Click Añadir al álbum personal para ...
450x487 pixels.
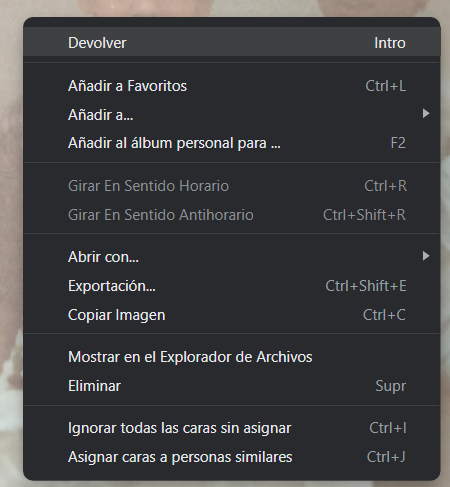[232, 143]
